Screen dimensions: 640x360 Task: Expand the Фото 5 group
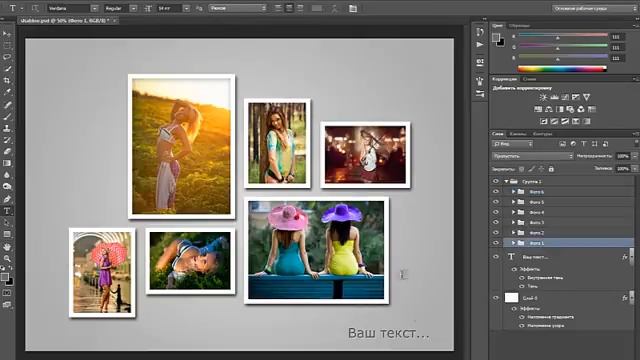(513, 202)
